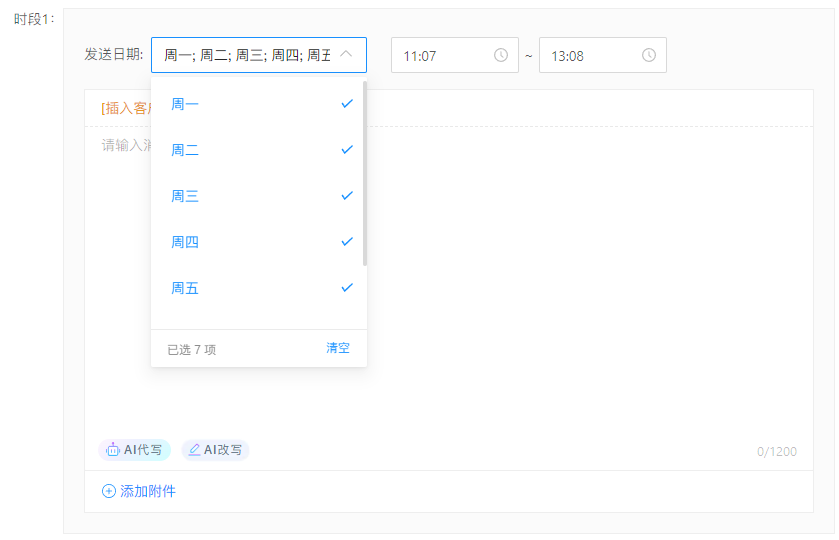Screen dimensions: 839x540
Task: Toggle the checkmark beside 周三
Action: point(347,195)
